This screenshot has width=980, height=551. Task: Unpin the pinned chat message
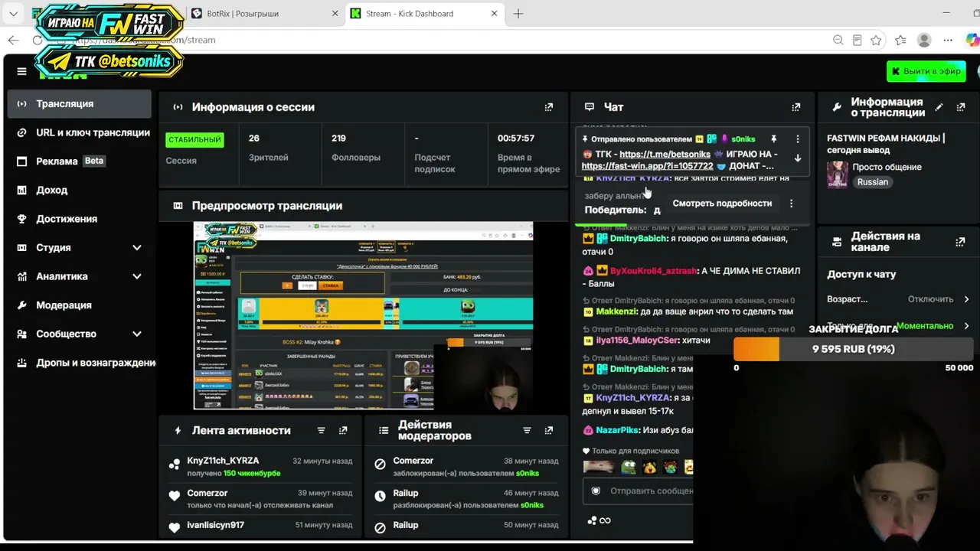tap(774, 139)
